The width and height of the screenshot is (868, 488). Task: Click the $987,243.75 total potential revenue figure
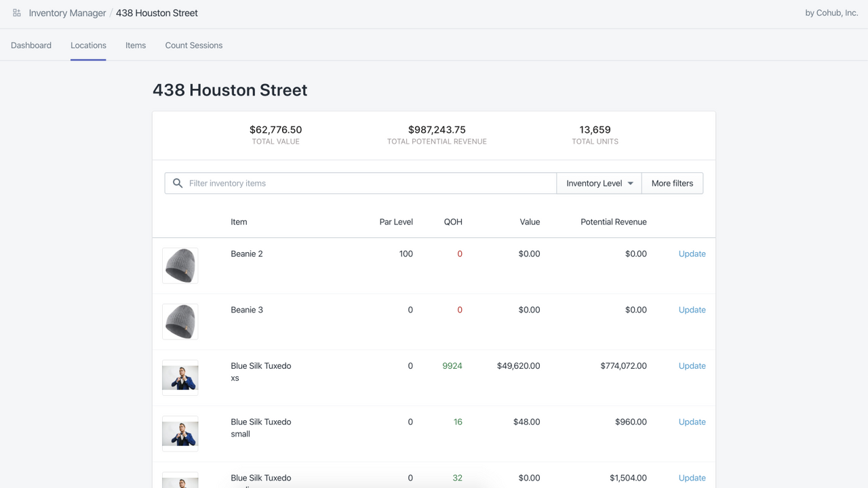pos(437,129)
